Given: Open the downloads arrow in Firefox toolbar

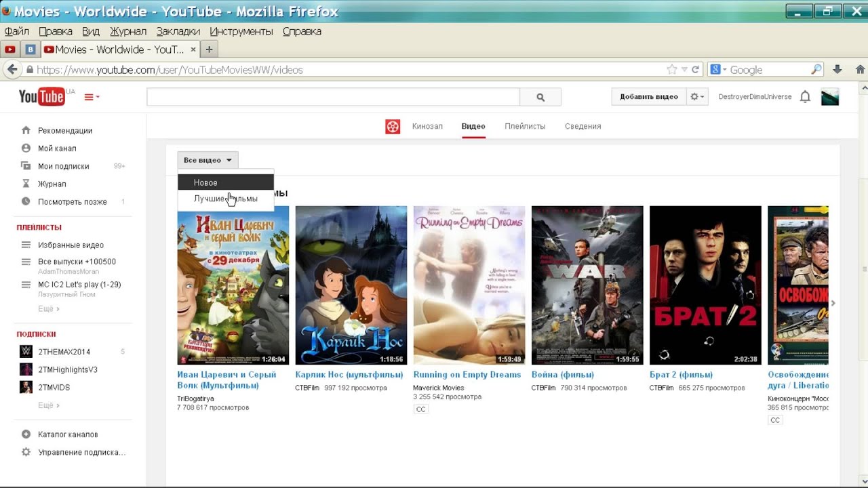Looking at the screenshot, I should click(837, 69).
